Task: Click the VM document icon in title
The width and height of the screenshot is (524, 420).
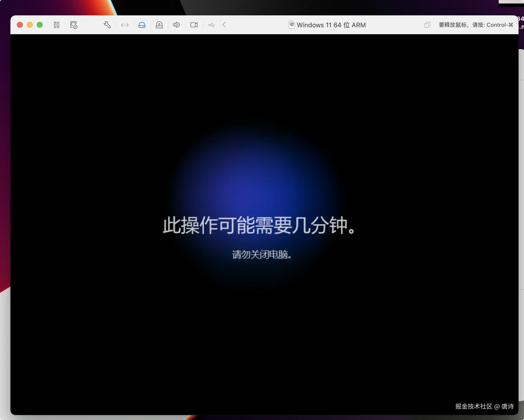Action: (x=292, y=25)
